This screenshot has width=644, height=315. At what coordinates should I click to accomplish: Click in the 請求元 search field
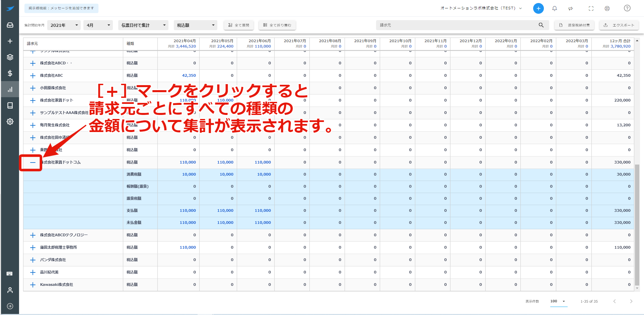[458, 25]
